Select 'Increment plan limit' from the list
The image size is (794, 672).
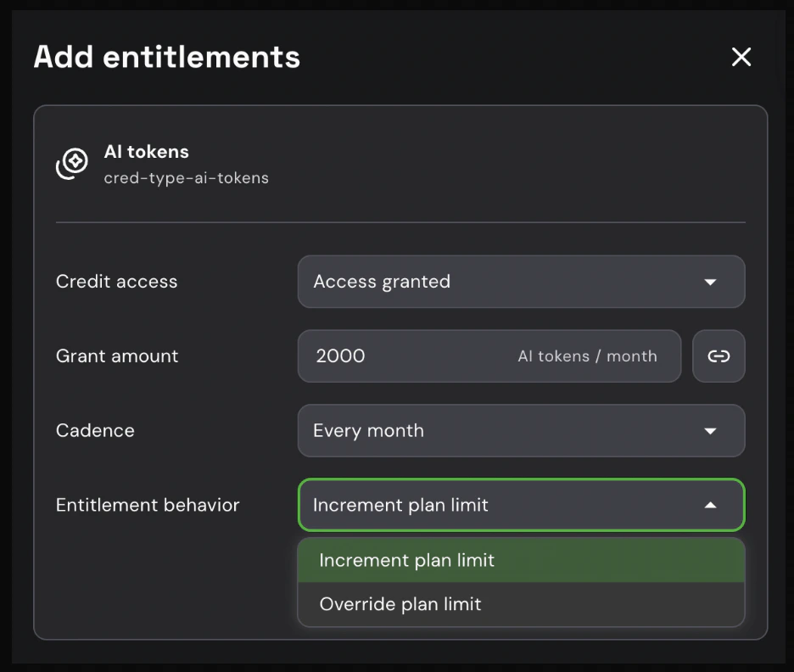point(407,561)
